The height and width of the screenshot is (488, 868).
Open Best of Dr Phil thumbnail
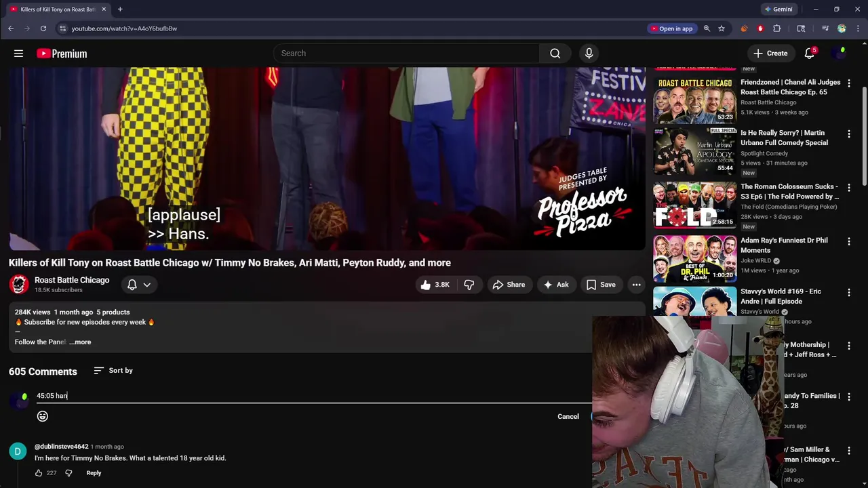point(694,258)
